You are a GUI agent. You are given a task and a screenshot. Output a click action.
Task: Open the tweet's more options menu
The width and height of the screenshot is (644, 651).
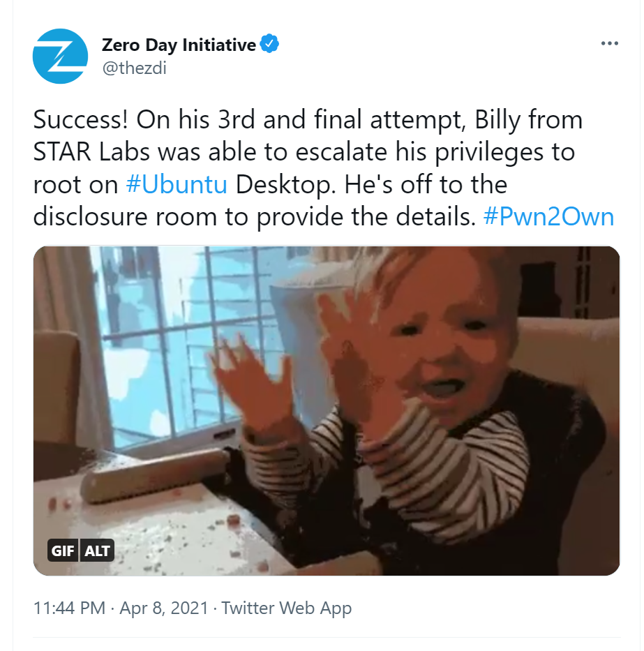click(x=609, y=44)
